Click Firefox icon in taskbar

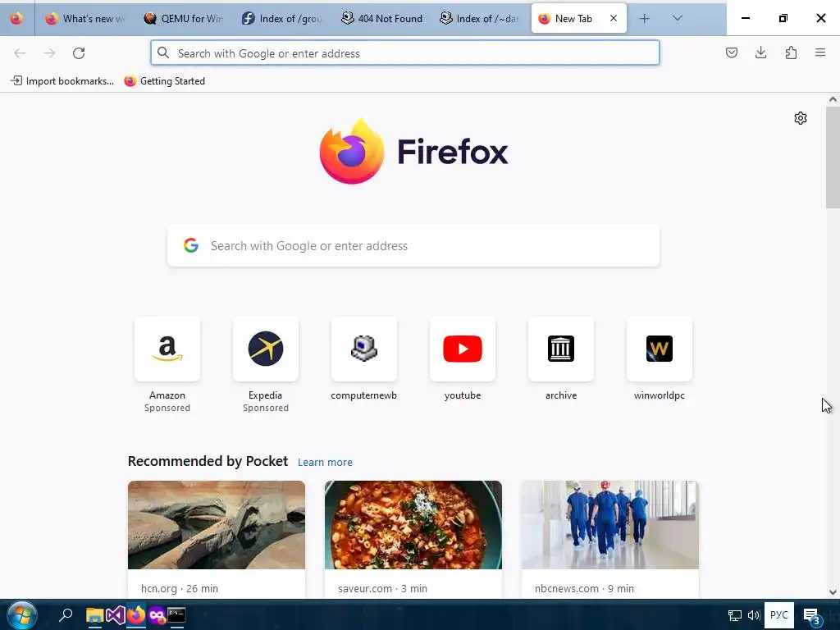[x=136, y=615]
